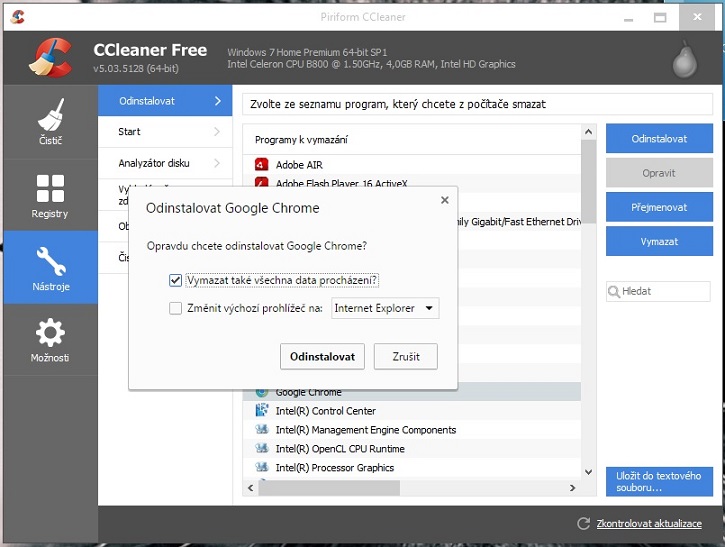Expand the Analyzátor disku chevron
725x547 pixels.
tap(217, 163)
